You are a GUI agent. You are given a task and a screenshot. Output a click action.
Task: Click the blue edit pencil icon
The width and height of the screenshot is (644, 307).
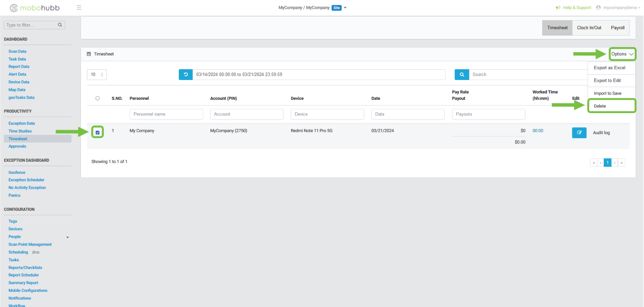click(x=579, y=133)
